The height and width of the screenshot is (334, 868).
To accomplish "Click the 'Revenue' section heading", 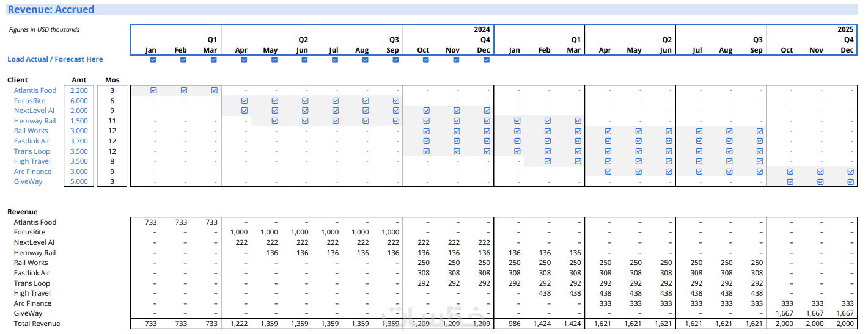I will click(23, 212).
